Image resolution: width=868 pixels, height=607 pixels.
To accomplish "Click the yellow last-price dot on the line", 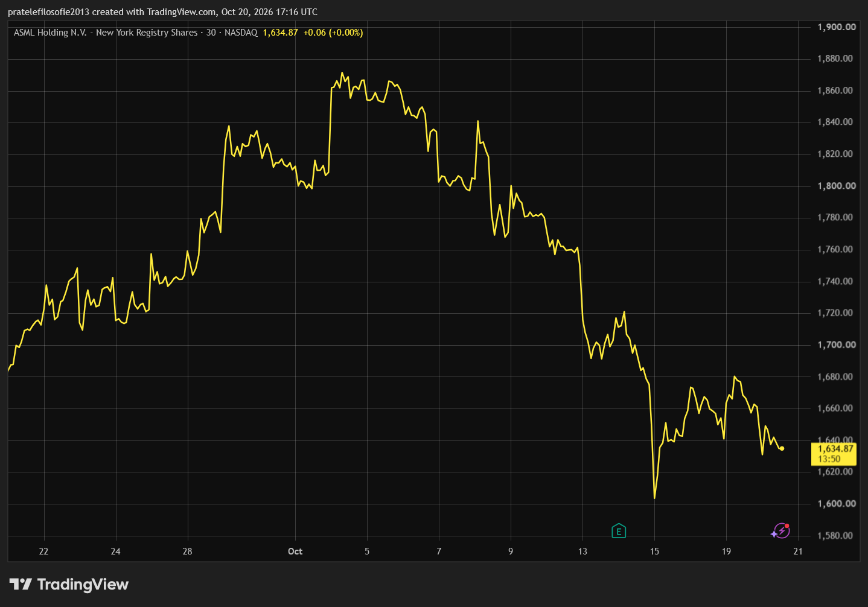I will click(782, 448).
